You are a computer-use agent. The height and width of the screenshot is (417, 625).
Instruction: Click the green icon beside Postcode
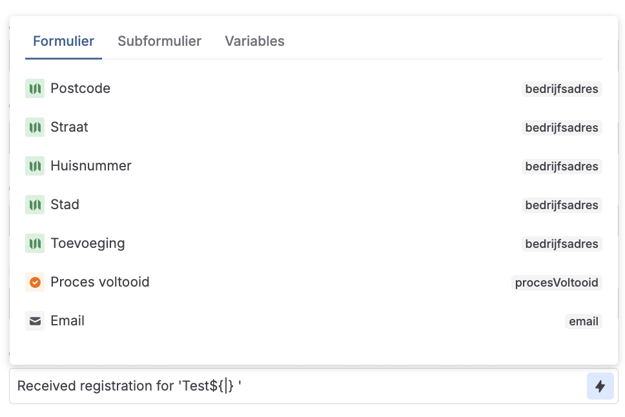[x=35, y=89]
